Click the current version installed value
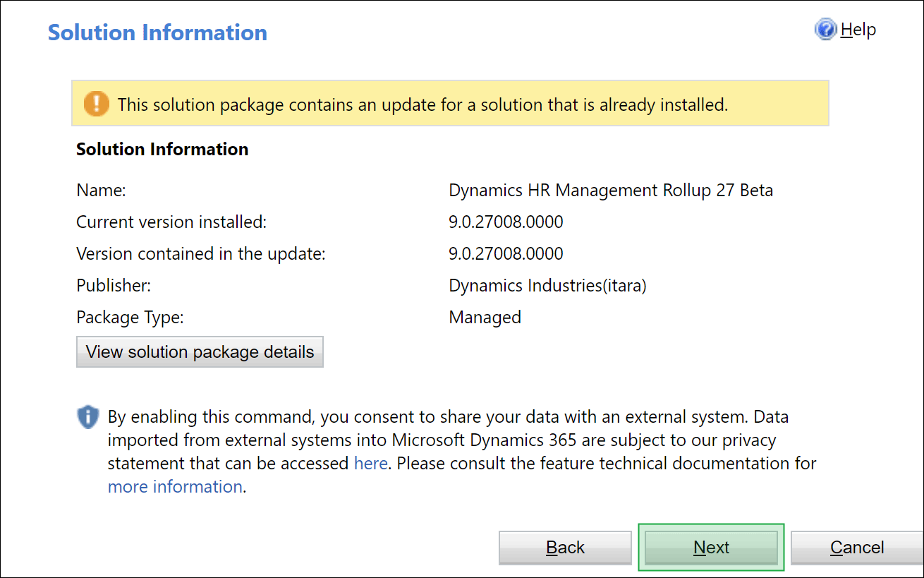 [x=506, y=222]
